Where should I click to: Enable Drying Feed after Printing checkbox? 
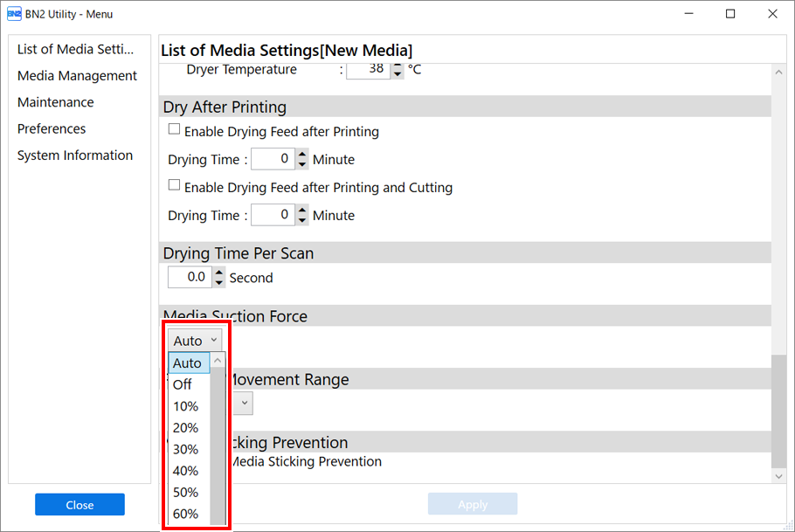175,130
